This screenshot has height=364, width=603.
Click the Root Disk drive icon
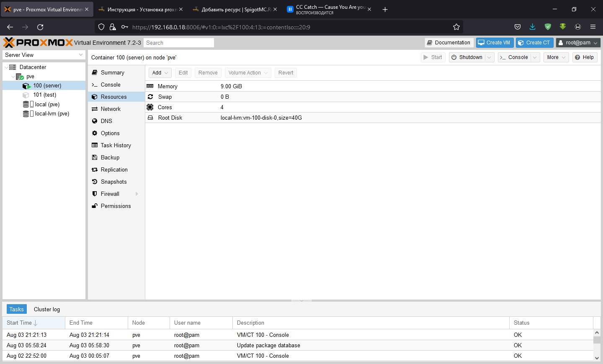(x=150, y=118)
